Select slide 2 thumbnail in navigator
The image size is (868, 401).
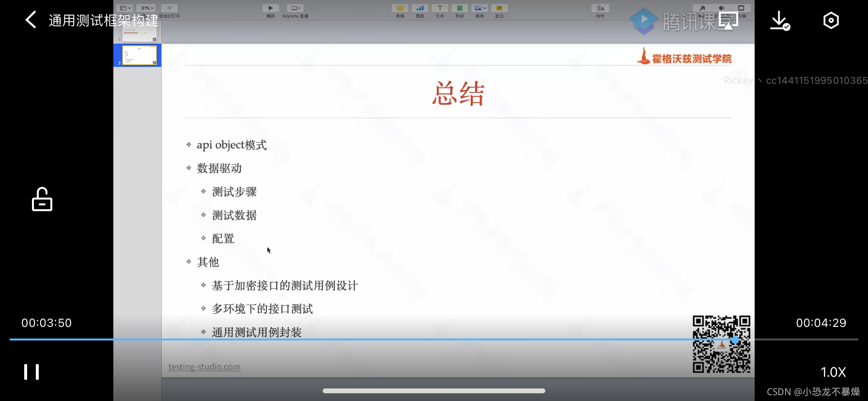(139, 55)
